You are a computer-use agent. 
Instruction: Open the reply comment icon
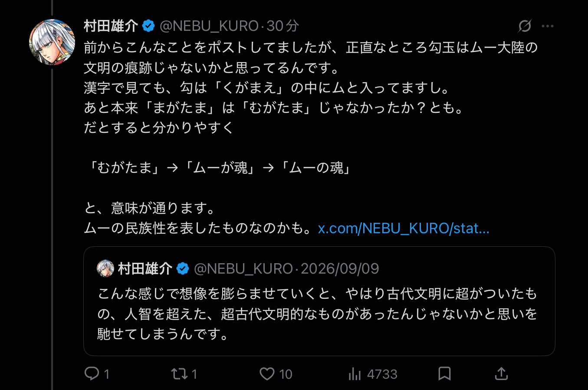pos(92,373)
